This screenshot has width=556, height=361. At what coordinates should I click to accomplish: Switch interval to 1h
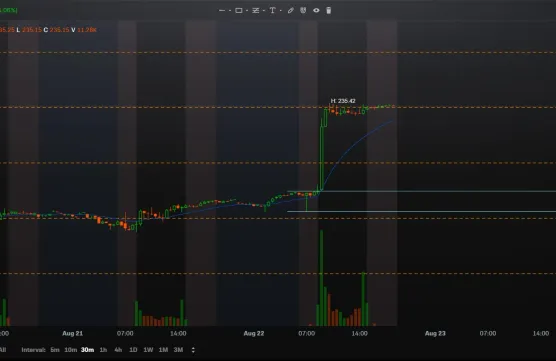103,350
